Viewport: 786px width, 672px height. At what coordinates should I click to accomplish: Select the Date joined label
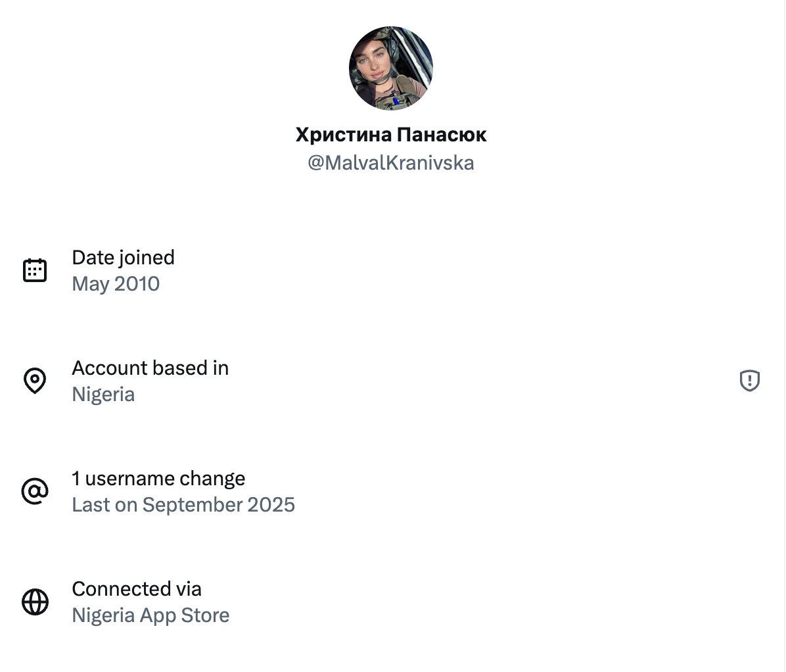tap(124, 258)
